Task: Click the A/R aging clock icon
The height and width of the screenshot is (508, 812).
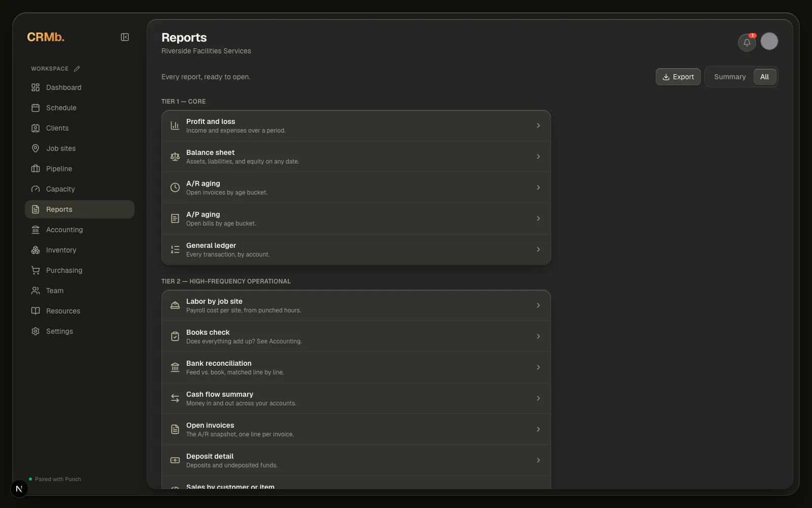Action: tap(175, 187)
